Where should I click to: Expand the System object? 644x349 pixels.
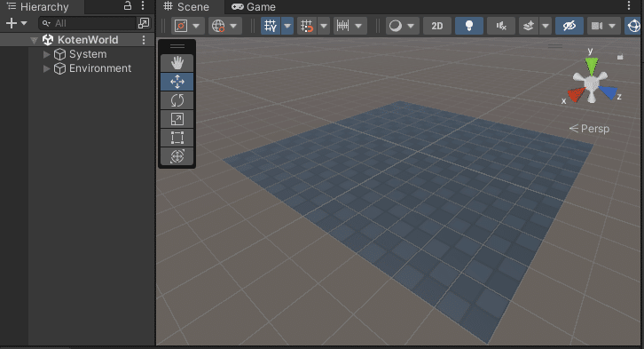(x=46, y=54)
